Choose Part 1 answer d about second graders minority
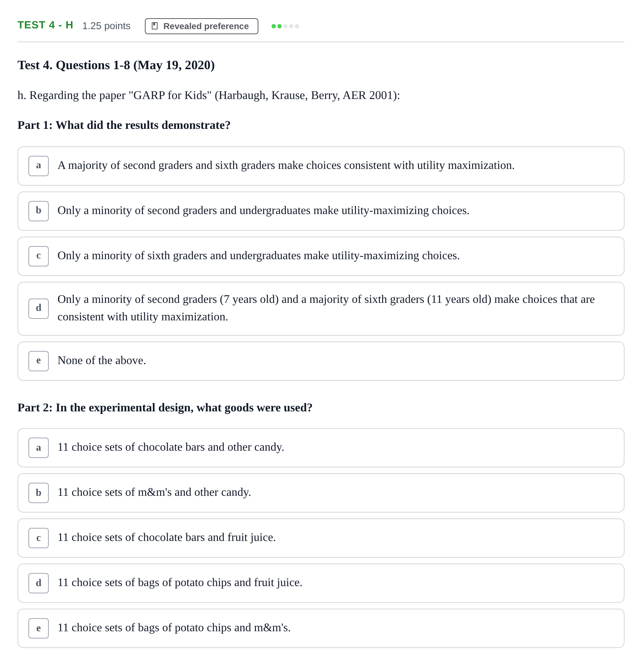The image size is (642, 672). 321,309
